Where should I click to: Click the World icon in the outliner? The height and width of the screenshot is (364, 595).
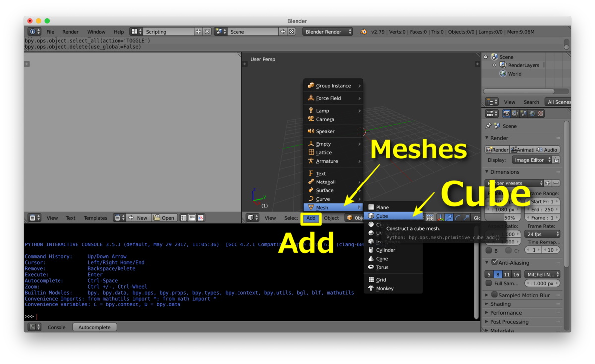click(503, 74)
